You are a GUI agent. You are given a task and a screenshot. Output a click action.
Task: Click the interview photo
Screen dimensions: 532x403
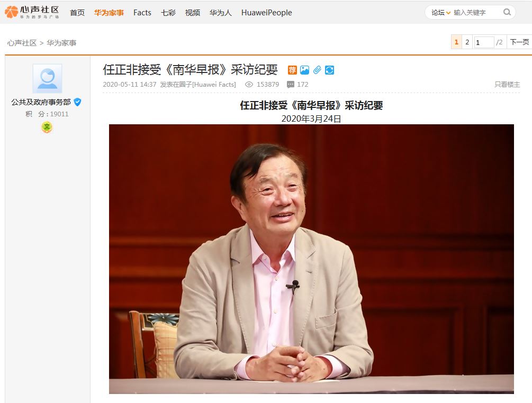(311, 259)
